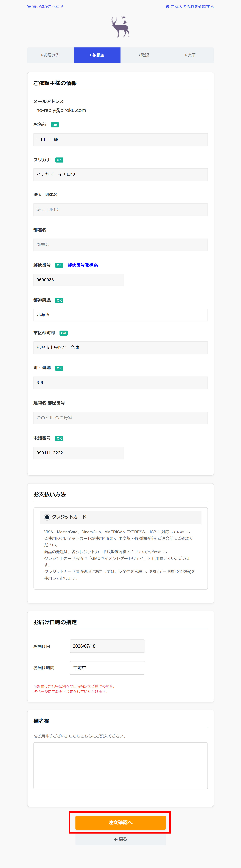
Task: Click the お支払い方法 heading
Action: coord(50,494)
